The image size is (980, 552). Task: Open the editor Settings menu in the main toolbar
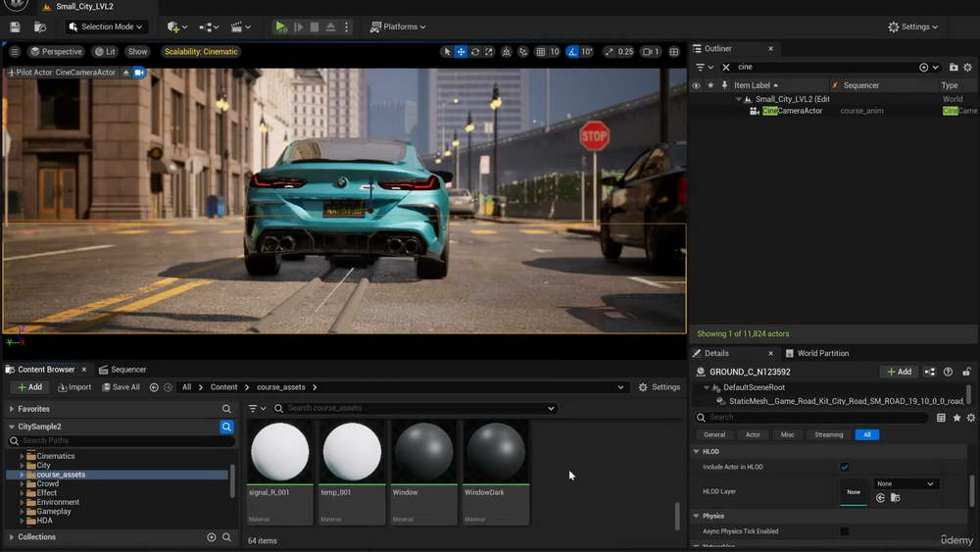tap(912, 26)
